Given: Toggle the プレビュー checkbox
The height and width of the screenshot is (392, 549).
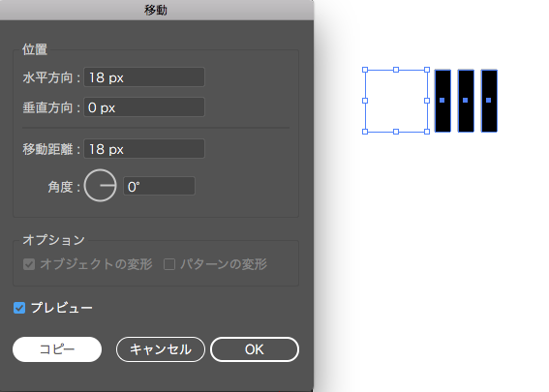Looking at the screenshot, I should coord(19,308).
